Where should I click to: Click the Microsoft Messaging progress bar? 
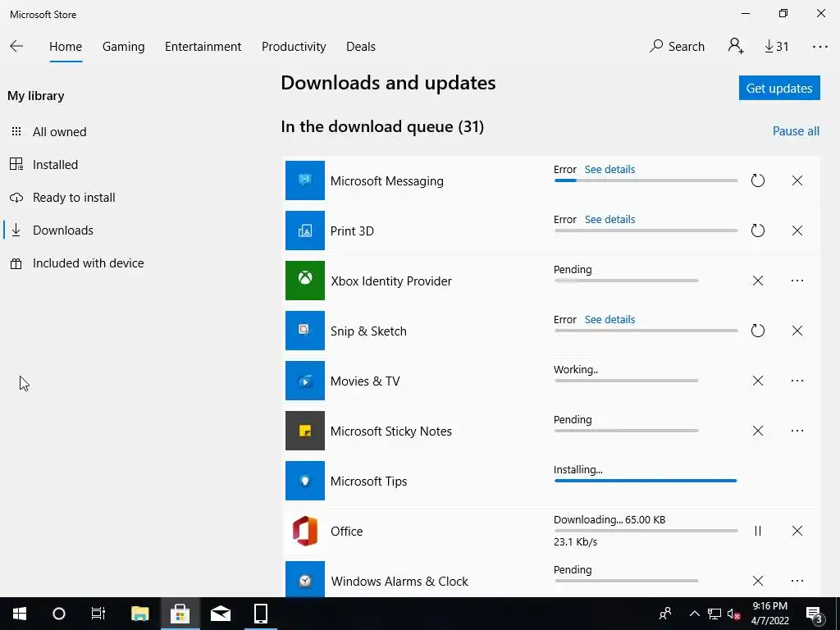pyautogui.click(x=646, y=180)
